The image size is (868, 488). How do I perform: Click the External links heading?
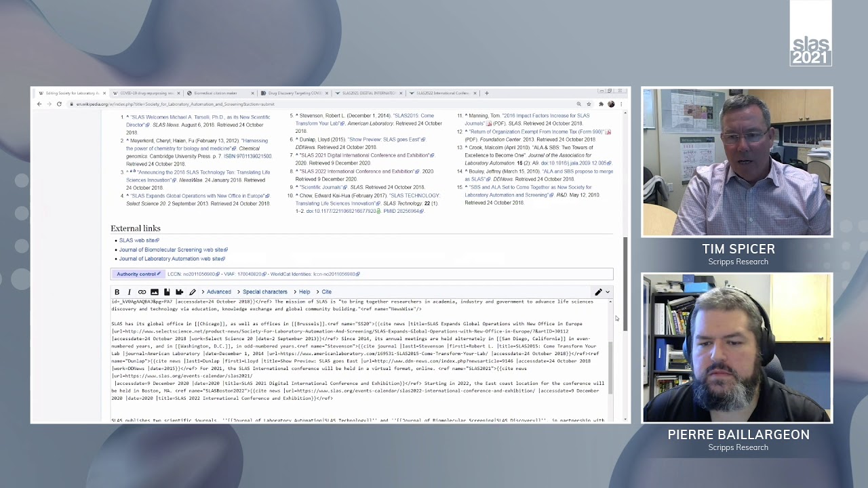coord(136,228)
